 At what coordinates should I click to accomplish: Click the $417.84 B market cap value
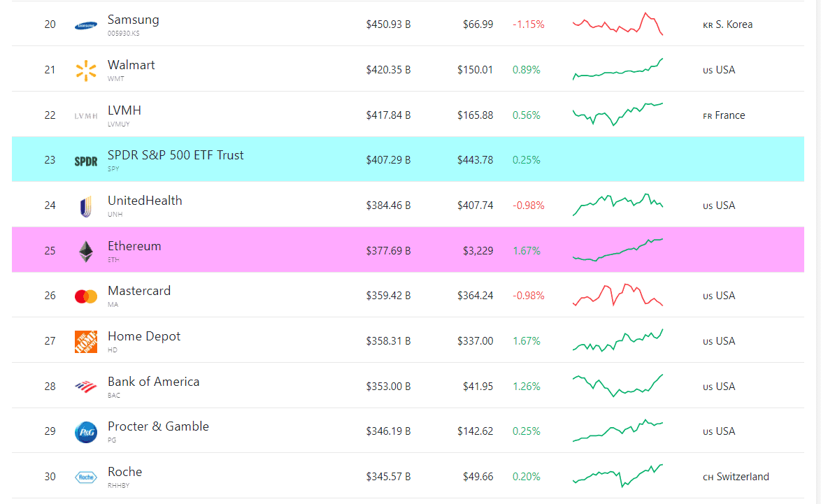tap(388, 115)
